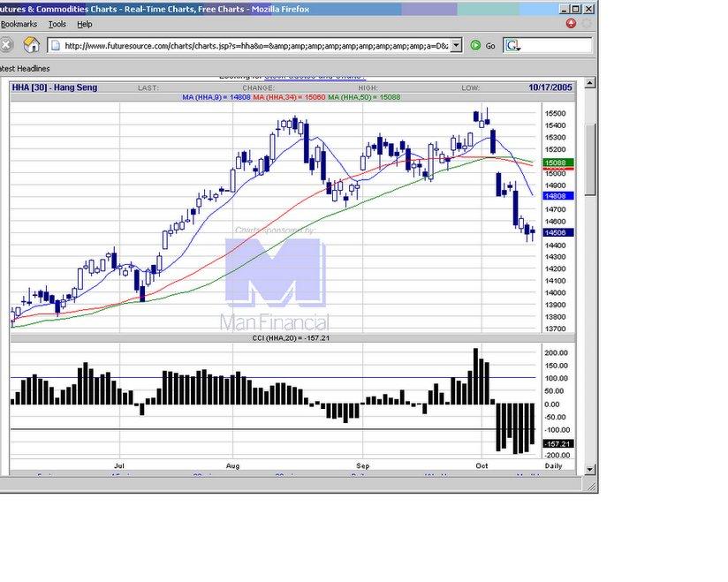Image resolution: width=728 pixels, height=582 pixels.
Task: Minimize the Firefox window
Action: pos(564,9)
